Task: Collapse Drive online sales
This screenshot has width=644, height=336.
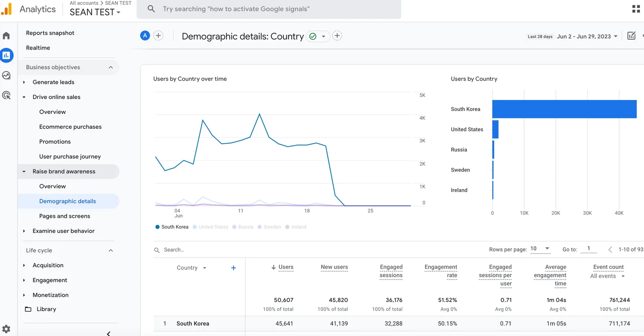Action: pos(24,97)
